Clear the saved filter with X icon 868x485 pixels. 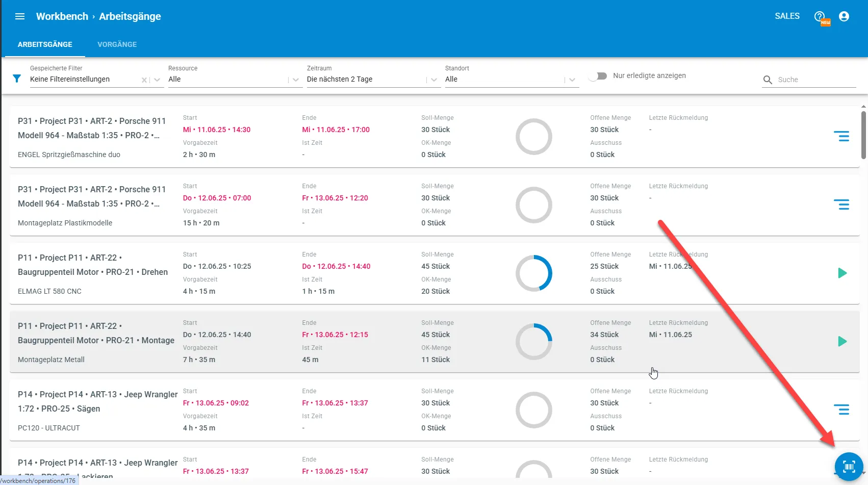point(144,80)
